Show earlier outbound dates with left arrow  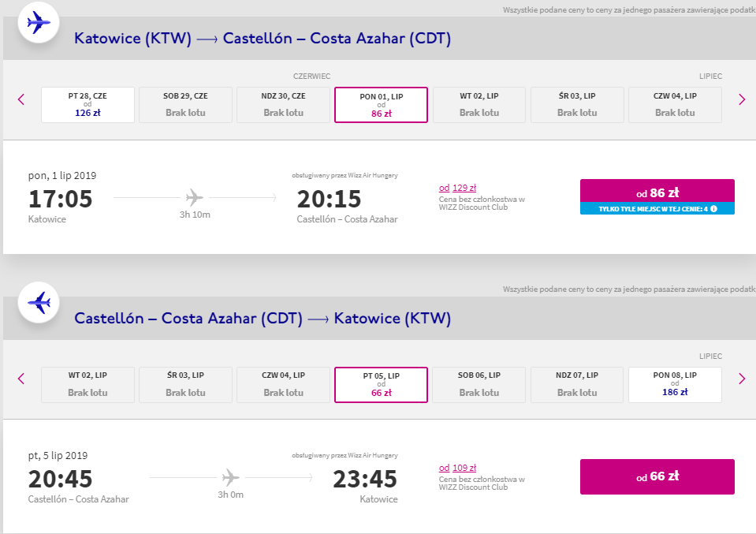[21, 99]
